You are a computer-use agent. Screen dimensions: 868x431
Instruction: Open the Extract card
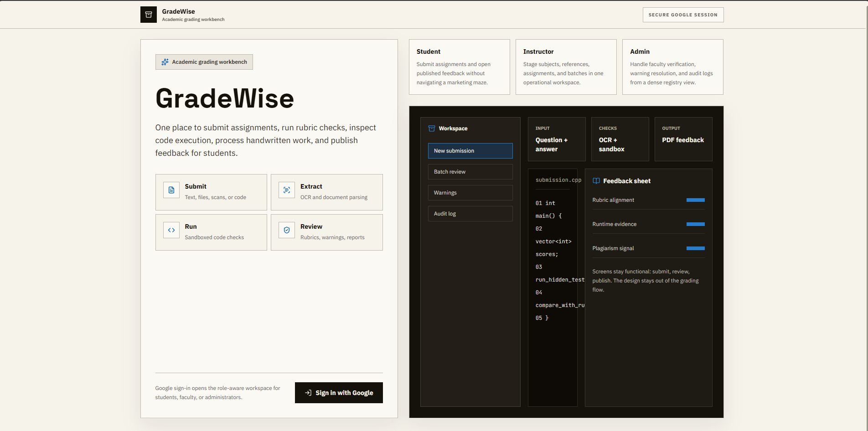pos(327,192)
